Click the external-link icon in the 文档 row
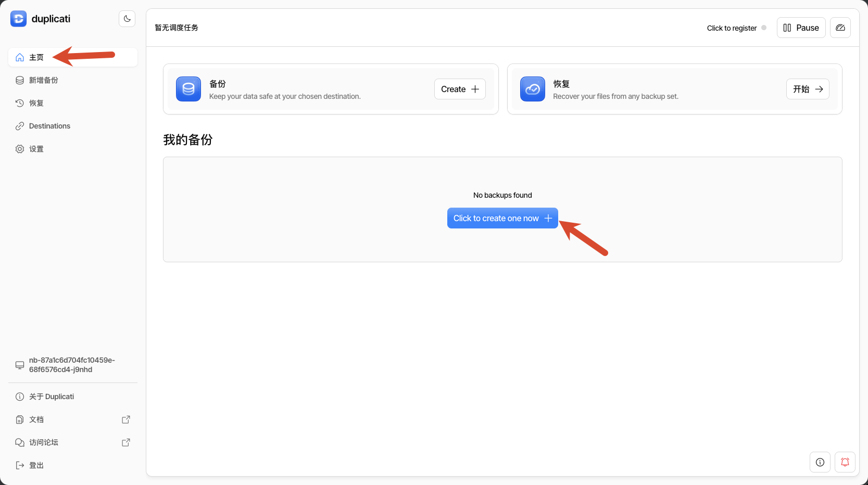Image resolution: width=868 pixels, height=485 pixels. [126, 419]
